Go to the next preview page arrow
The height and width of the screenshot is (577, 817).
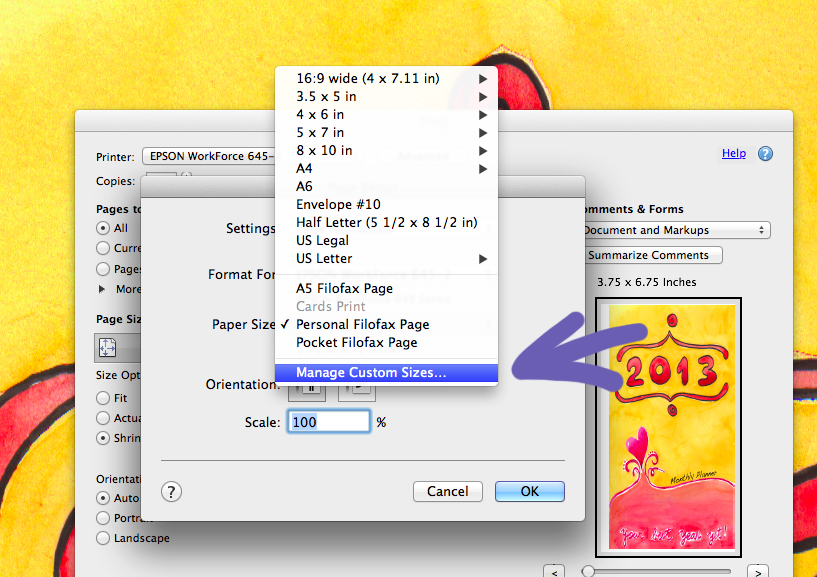tap(758, 571)
